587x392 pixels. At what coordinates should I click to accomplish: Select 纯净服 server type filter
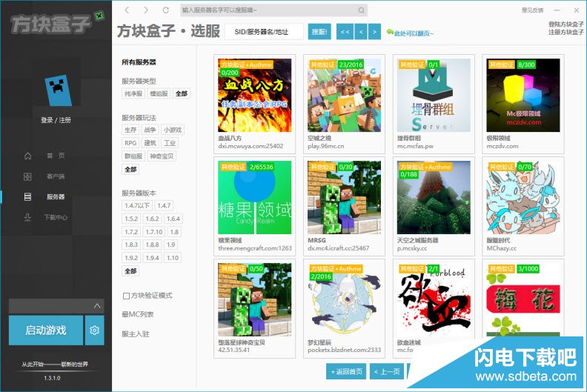(133, 93)
